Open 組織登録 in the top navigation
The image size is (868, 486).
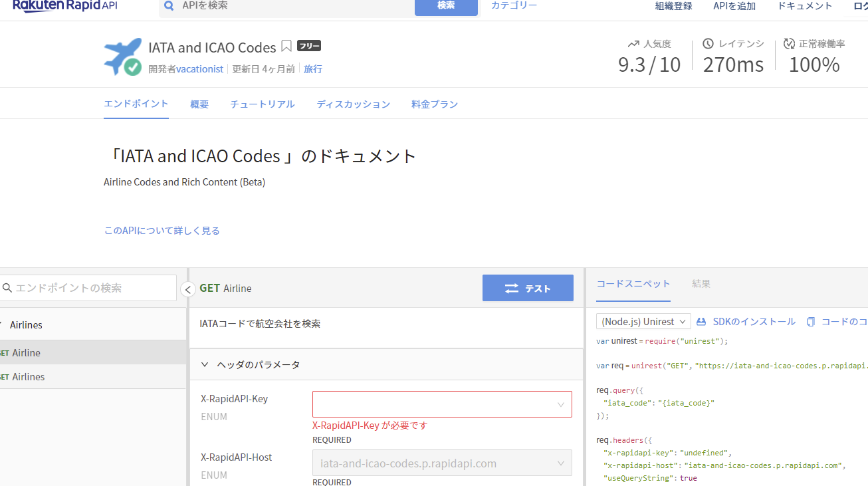tap(673, 6)
